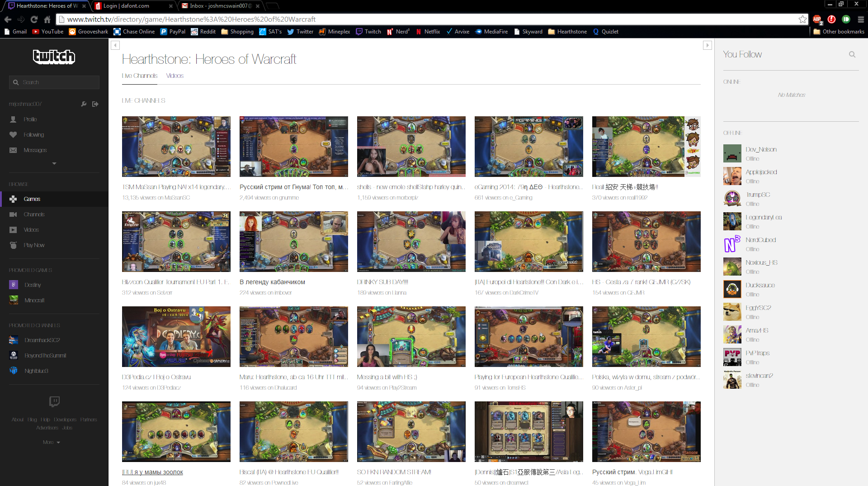Open the gnumme Russian stream thumbnail

pyautogui.click(x=294, y=147)
